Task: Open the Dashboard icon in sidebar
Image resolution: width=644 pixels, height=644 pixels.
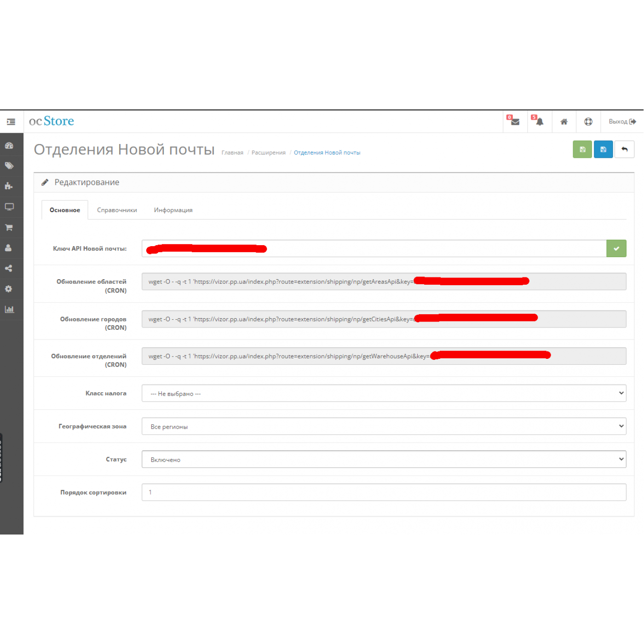Action: (9, 146)
